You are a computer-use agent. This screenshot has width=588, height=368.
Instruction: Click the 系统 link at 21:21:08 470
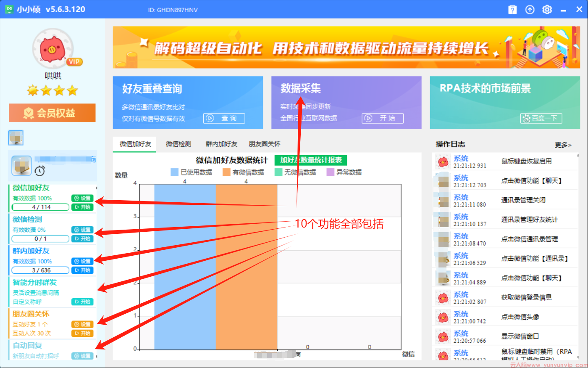pyautogui.click(x=461, y=236)
